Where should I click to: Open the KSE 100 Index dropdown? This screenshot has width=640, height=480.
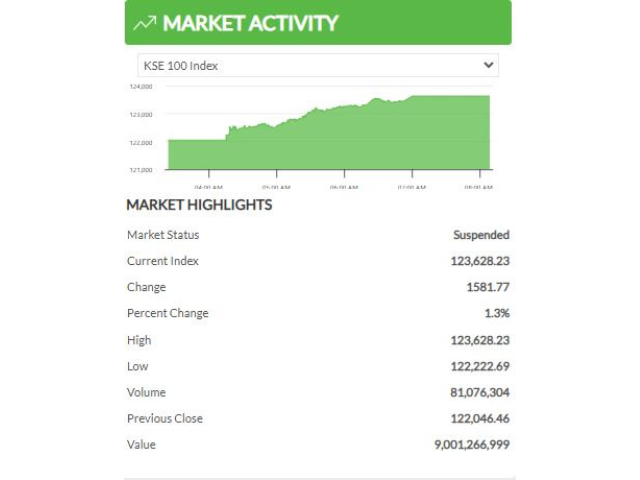point(318,65)
